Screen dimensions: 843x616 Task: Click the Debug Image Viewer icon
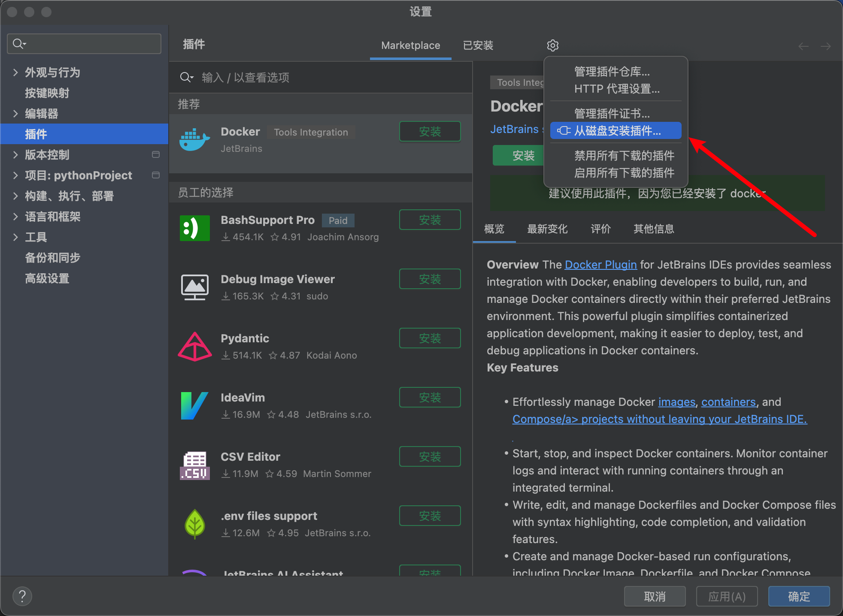point(194,287)
